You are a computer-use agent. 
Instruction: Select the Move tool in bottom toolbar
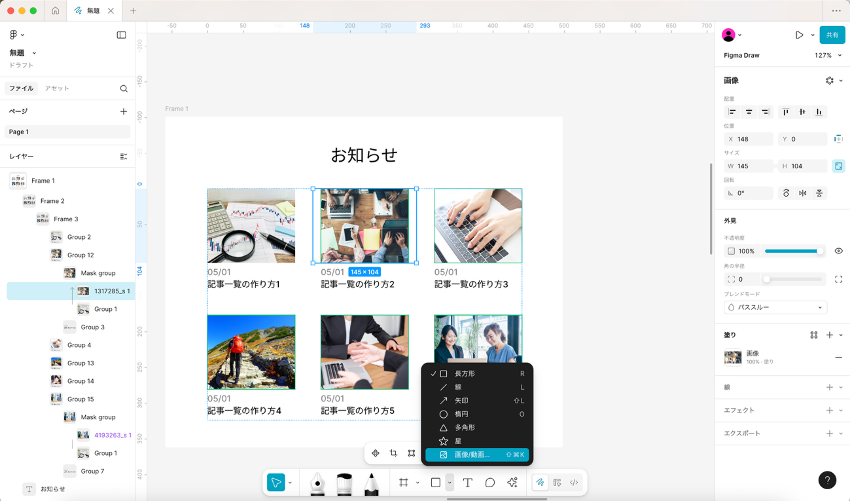276,482
